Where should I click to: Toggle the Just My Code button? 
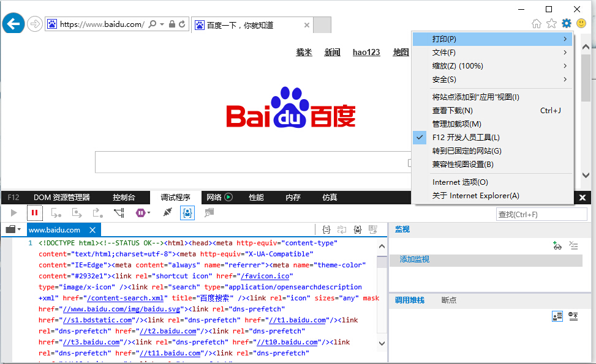187,212
